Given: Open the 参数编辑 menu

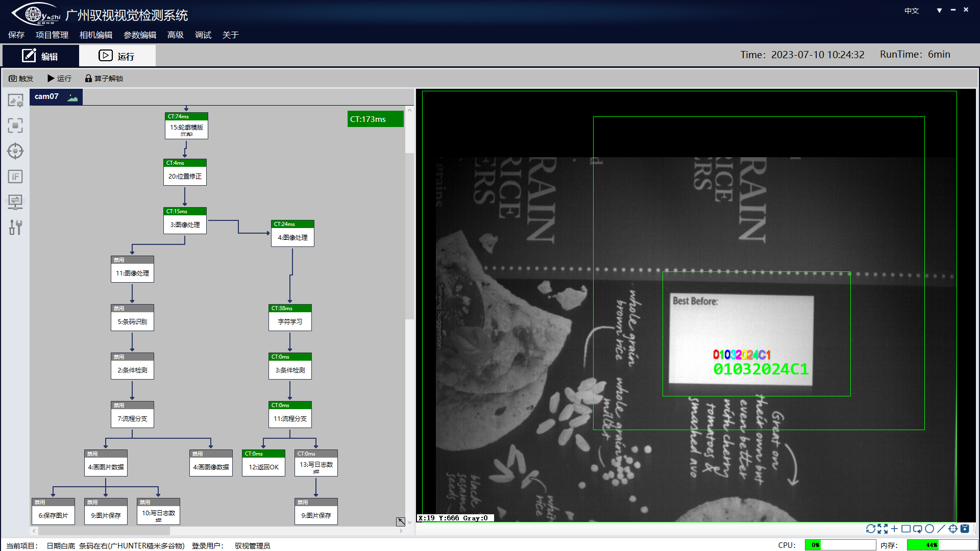Looking at the screenshot, I should pyautogui.click(x=140, y=35).
